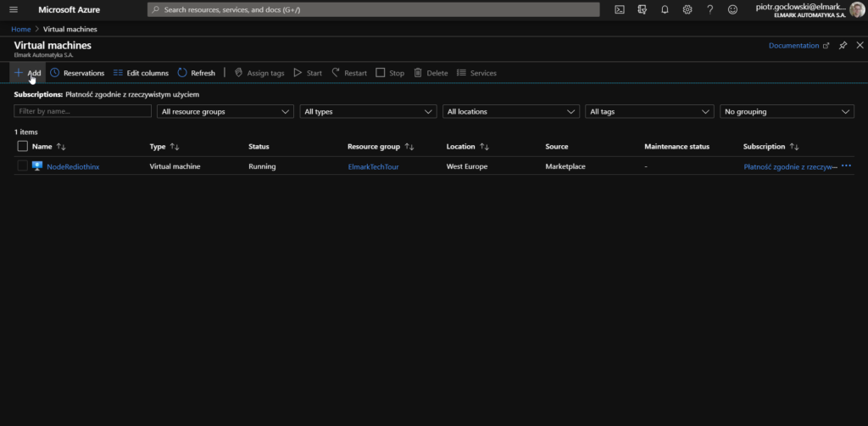868x426 pixels.
Task: Pin the Virtual machines blade
Action: pos(843,46)
